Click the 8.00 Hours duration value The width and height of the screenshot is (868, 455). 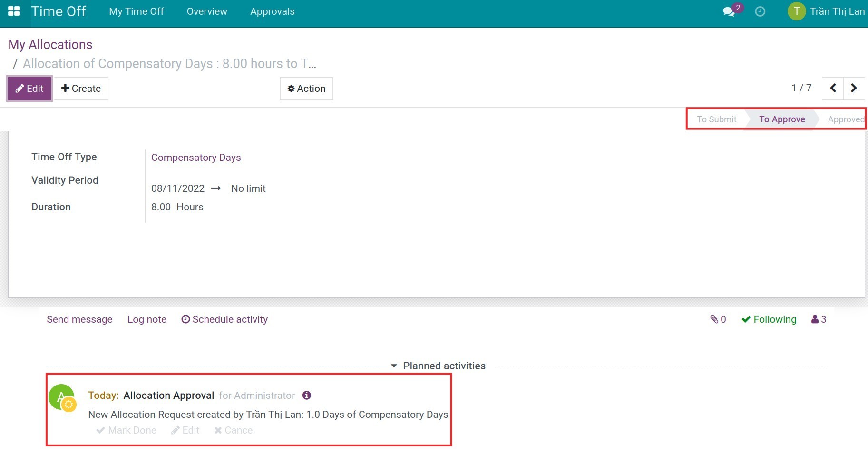pyautogui.click(x=177, y=207)
